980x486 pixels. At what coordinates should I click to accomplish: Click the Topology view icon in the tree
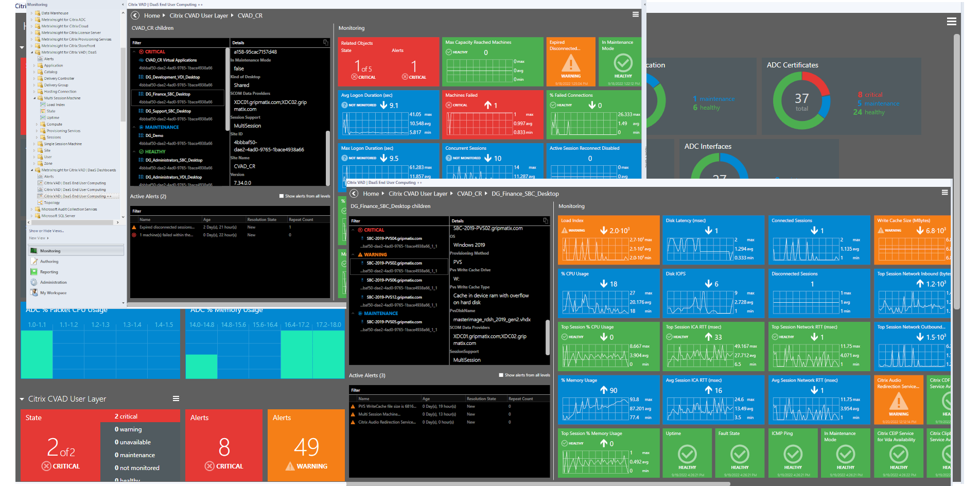click(41, 202)
